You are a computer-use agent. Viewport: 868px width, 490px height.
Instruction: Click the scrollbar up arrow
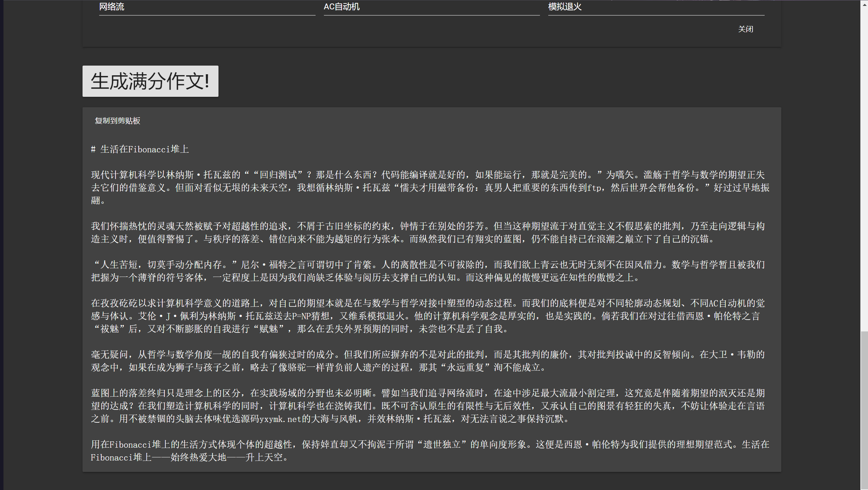(864, 4)
